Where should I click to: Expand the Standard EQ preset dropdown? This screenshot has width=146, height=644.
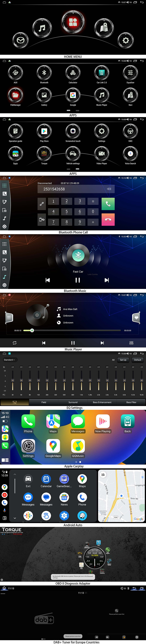[9, 360]
